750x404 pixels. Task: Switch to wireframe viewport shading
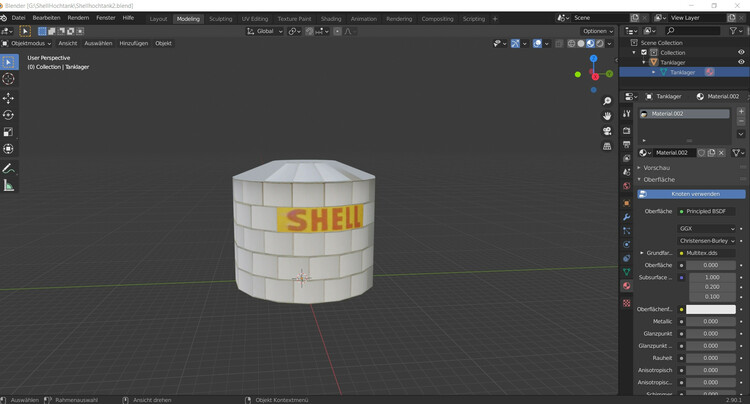point(571,44)
